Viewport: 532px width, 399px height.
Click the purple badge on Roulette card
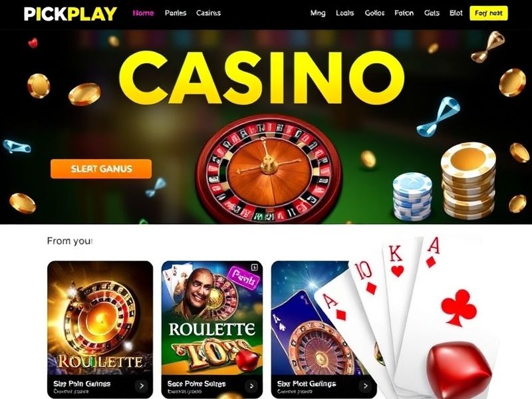pyautogui.click(x=243, y=277)
